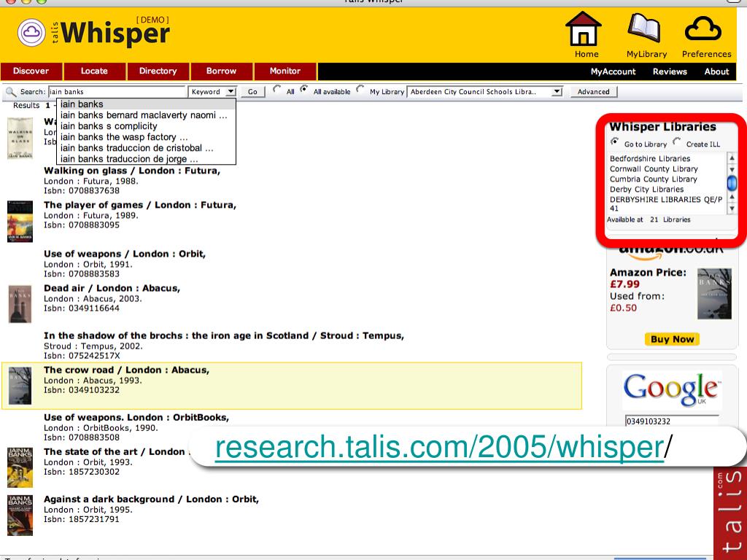Click Against a dark background cover thumbnail
747x560 pixels.
pos(20,516)
